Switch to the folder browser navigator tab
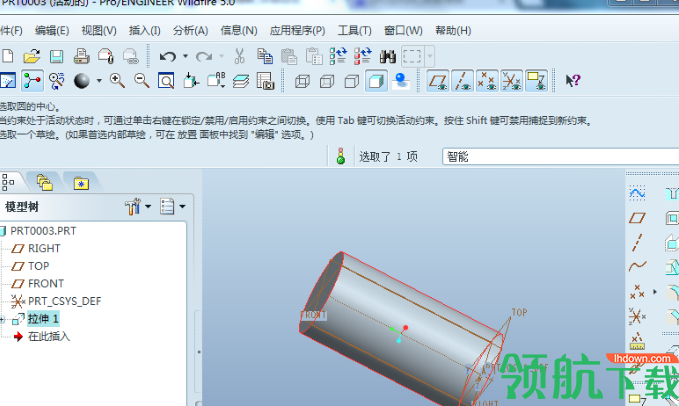The height and width of the screenshot is (406, 679). 45,182
